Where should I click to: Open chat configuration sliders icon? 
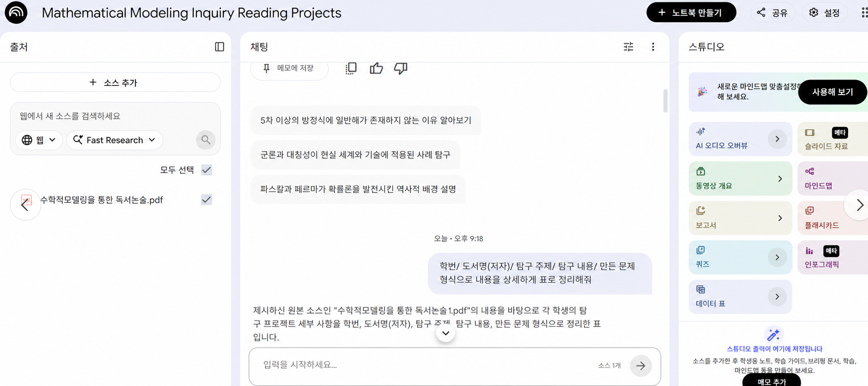(629, 47)
